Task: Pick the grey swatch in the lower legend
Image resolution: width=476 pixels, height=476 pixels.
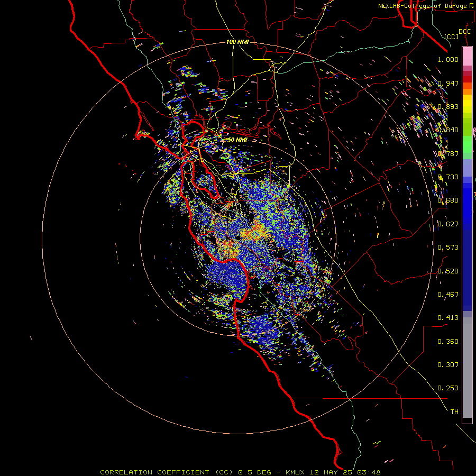Action: 467,368
